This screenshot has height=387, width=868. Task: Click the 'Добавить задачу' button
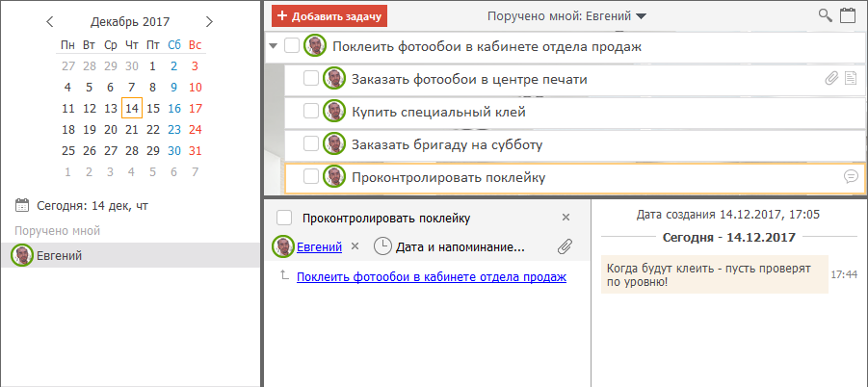click(x=329, y=16)
